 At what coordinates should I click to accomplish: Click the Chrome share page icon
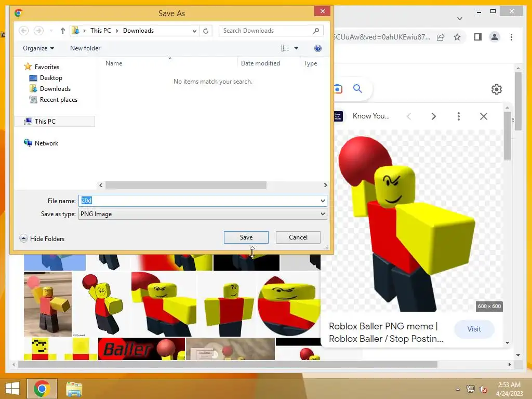441,37
